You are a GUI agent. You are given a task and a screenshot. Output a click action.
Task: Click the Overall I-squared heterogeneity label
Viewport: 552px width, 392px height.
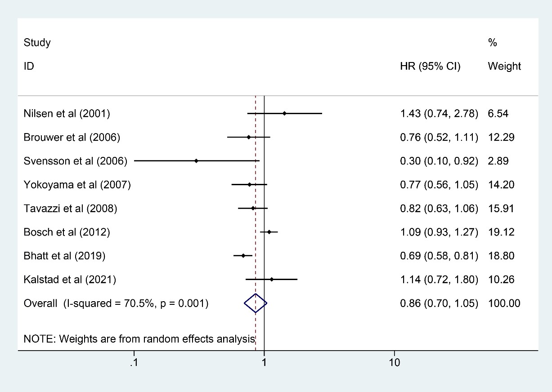pyautogui.click(x=116, y=303)
